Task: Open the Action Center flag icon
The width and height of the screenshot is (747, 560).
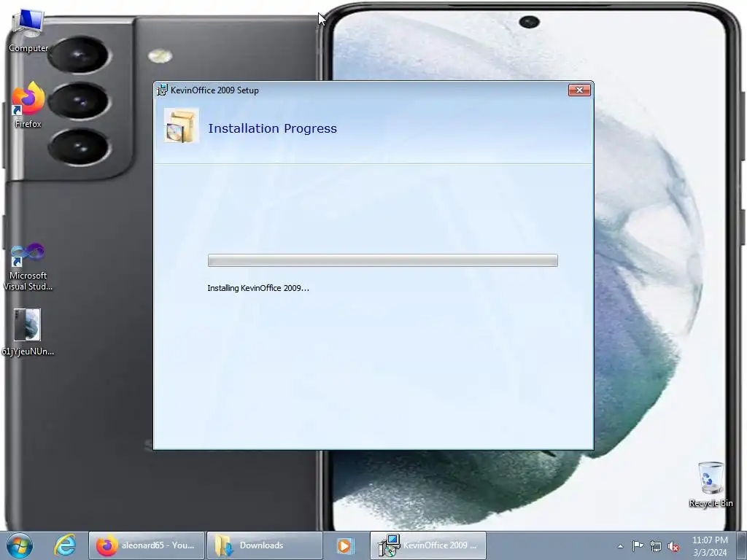Action: click(x=638, y=546)
